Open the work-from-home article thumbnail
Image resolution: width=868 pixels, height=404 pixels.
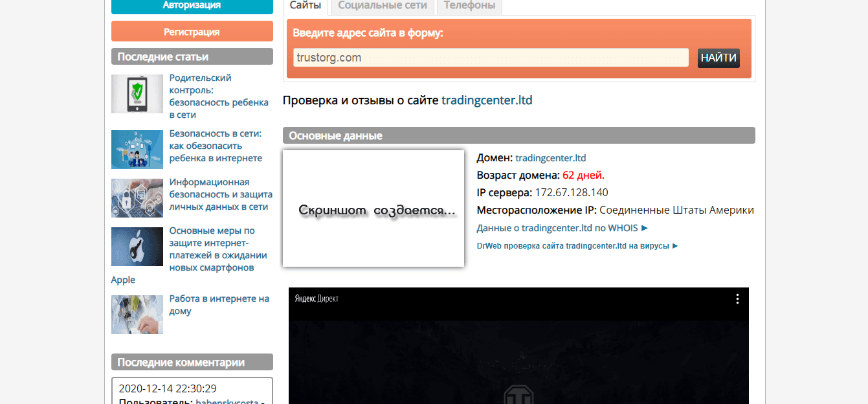click(x=137, y=315)
